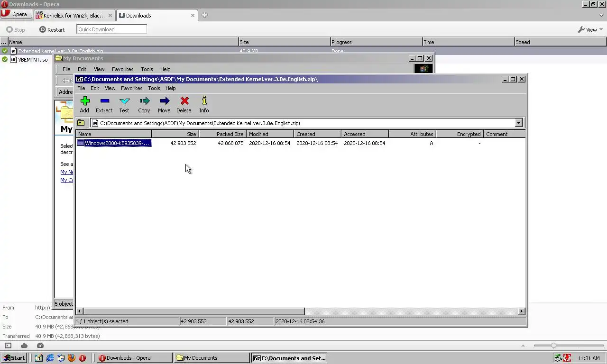Sort by the Comment column header
Screen dimensions: 607x364
pos(505,134)
